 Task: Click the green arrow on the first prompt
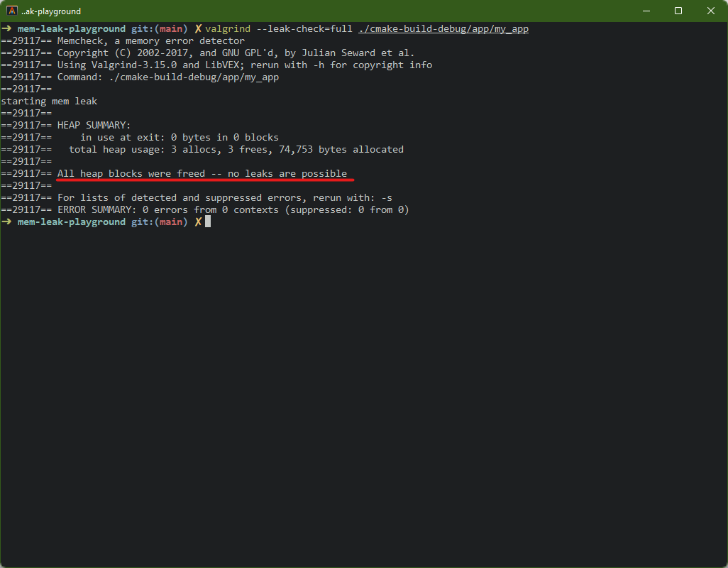click(6, 29)
